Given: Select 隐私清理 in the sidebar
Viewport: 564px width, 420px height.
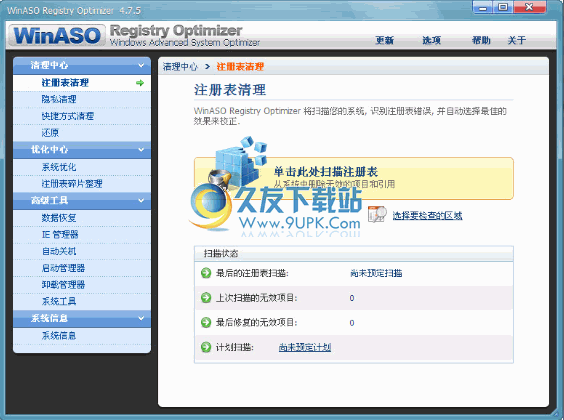Looking at the screenshot, I should tap(82, 99).
